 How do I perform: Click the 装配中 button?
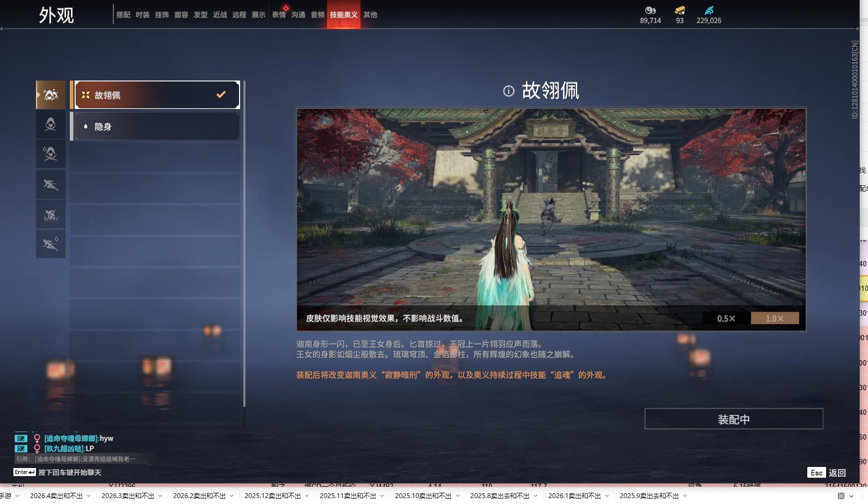[x=734, y=419]
